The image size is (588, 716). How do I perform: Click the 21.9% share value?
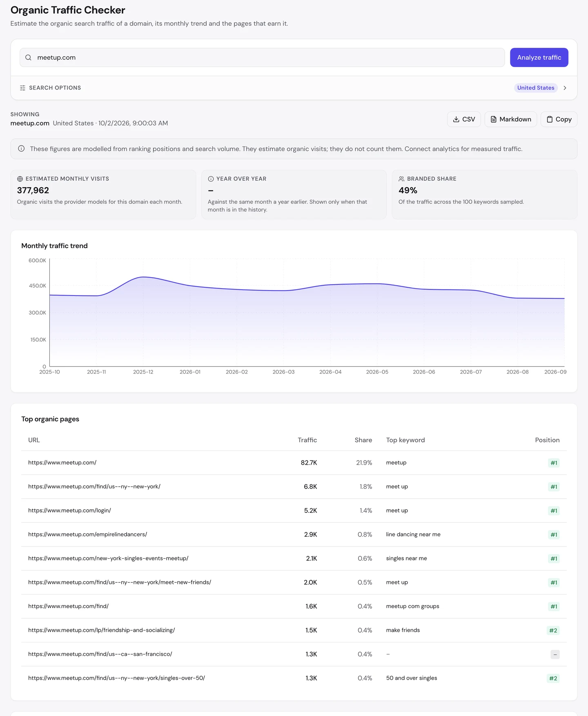364,463
